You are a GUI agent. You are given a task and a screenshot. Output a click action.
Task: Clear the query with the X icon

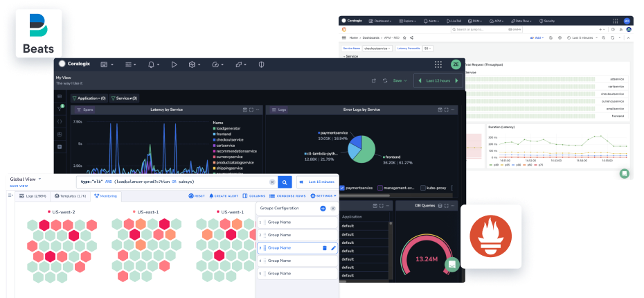point(272,182)
